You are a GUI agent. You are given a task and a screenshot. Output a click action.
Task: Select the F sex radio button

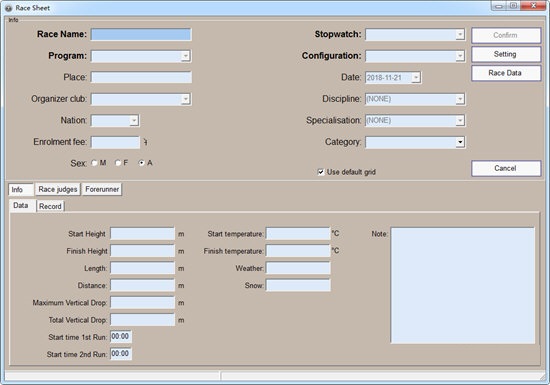118,163
